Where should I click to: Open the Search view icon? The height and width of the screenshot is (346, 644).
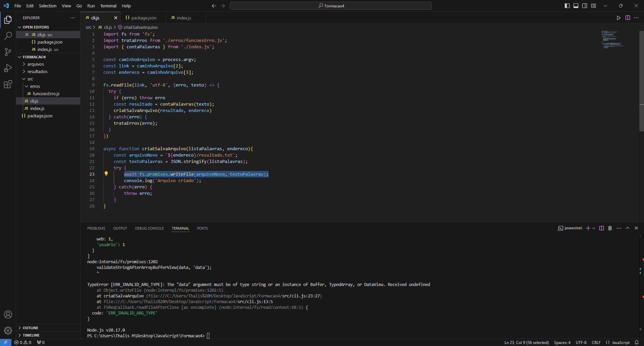8,36
